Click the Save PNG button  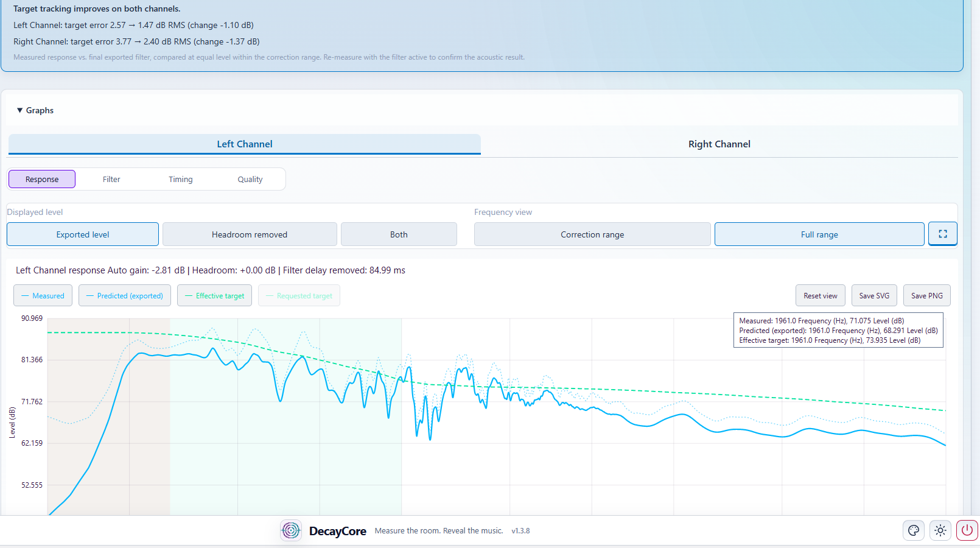926,296
